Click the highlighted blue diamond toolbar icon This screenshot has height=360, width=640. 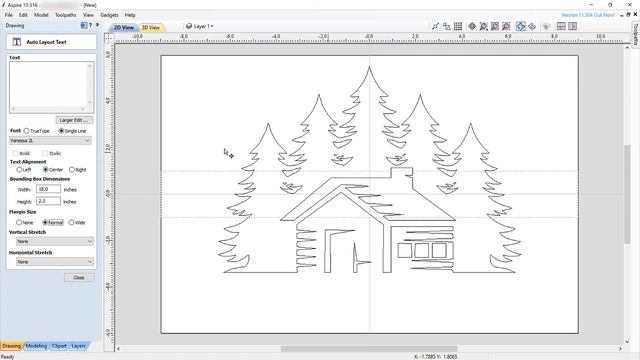(x=520, y=26)
